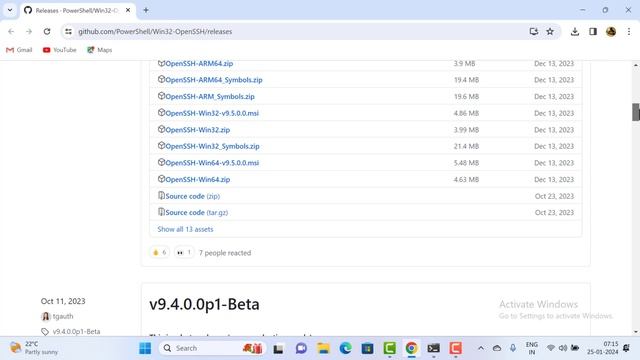
Task: Open the weather widget showing 22°C
Action: (x=34, y=348)
